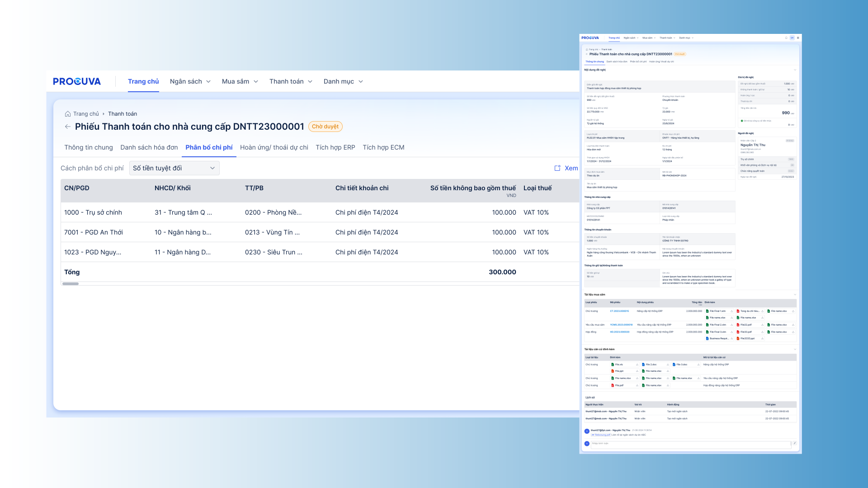The height and width of the screenshot is (488, 868).
Task: Select Thông tin chung tab in small preview
Action: pyautogui.click(x=594, y=61)
